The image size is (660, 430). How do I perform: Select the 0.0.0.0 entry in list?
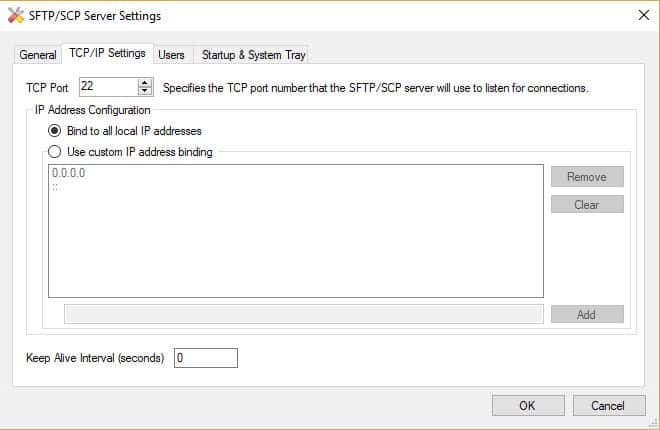coord(69,173)
